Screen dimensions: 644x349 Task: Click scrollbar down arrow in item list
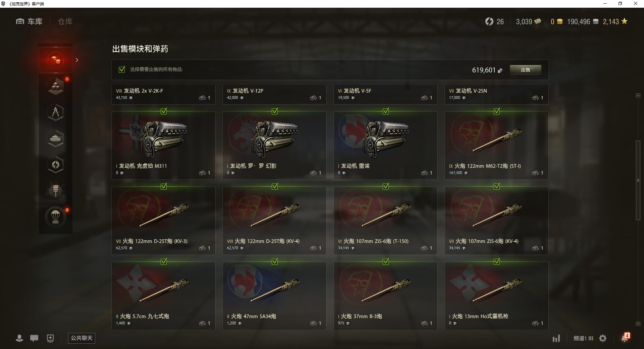click(x=638, y=324)
